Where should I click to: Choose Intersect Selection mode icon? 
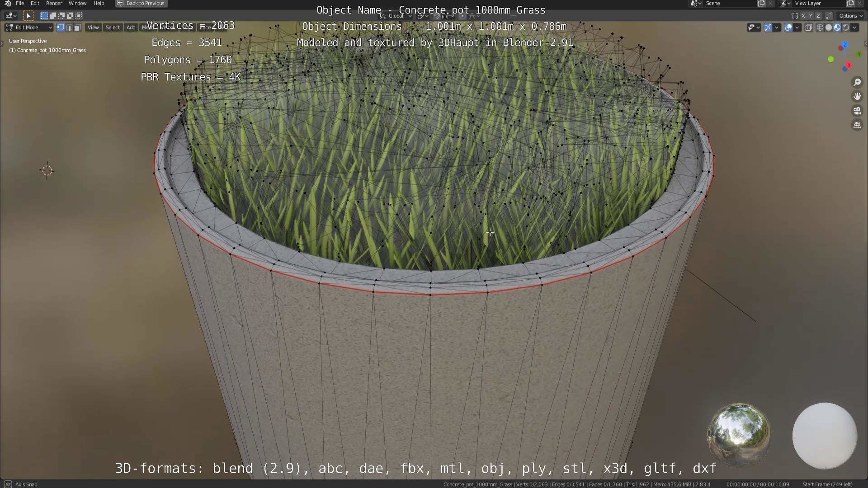pos(78,16)
